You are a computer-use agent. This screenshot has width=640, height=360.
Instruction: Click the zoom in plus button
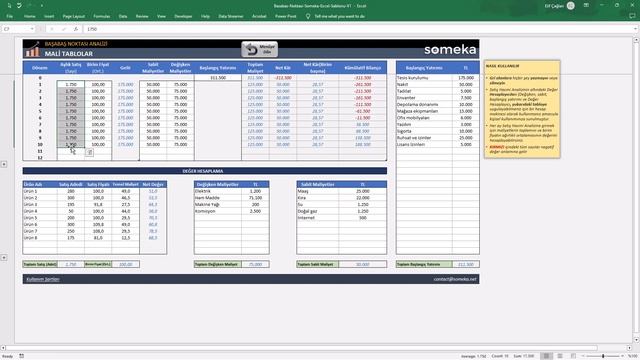click(x=622, y=356)
